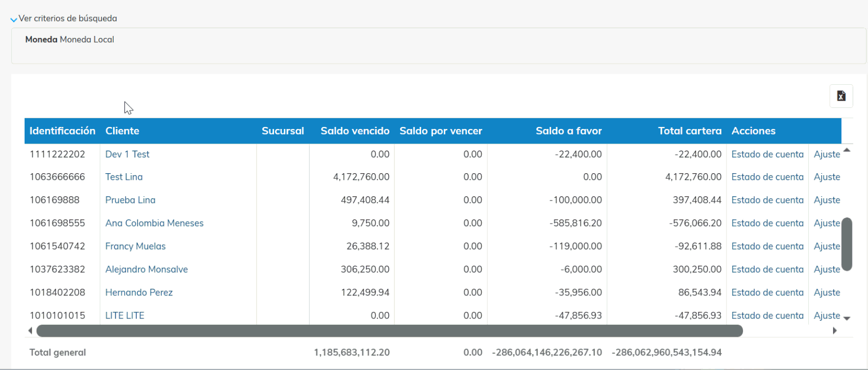This screenshot has width=868, height=370.
Task: Sort by Total cartera column header
Action: (689, 131)
